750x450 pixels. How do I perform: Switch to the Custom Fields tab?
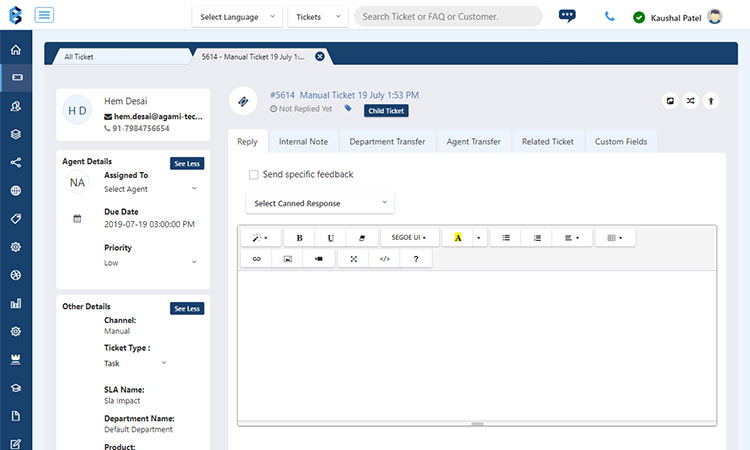pos(621,142)
